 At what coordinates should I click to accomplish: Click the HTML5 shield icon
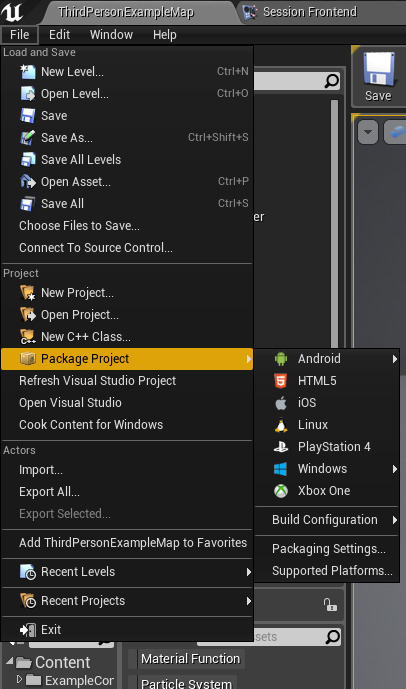281,381
